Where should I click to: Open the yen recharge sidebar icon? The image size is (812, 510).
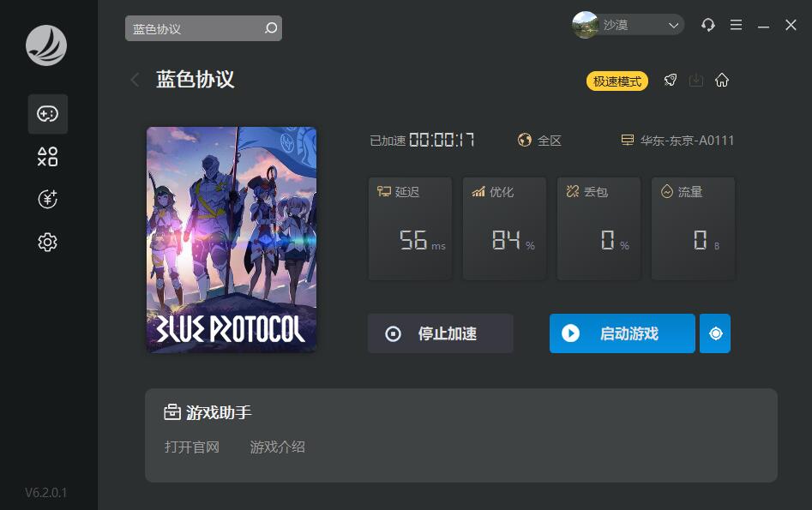coord(48,200)
